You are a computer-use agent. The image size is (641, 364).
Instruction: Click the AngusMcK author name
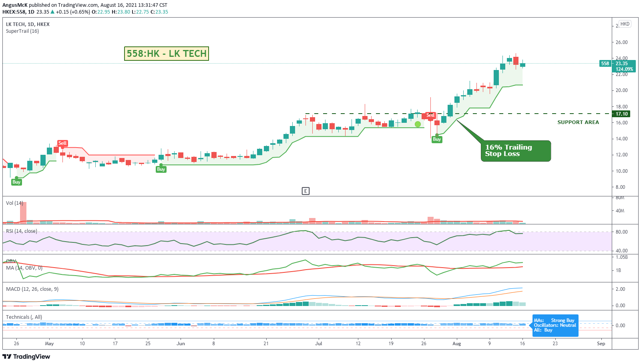(x=15, y=5)
